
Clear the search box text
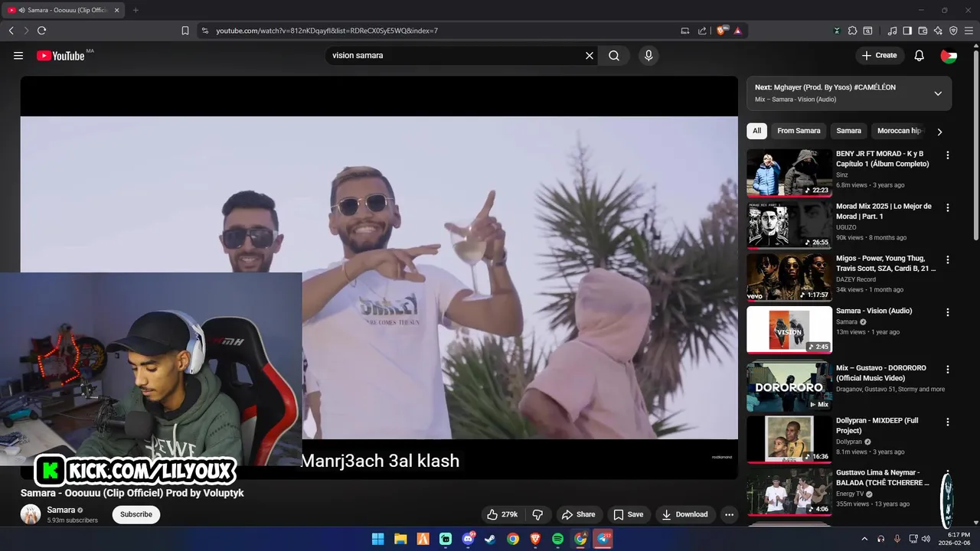click(x=590, y=56)
